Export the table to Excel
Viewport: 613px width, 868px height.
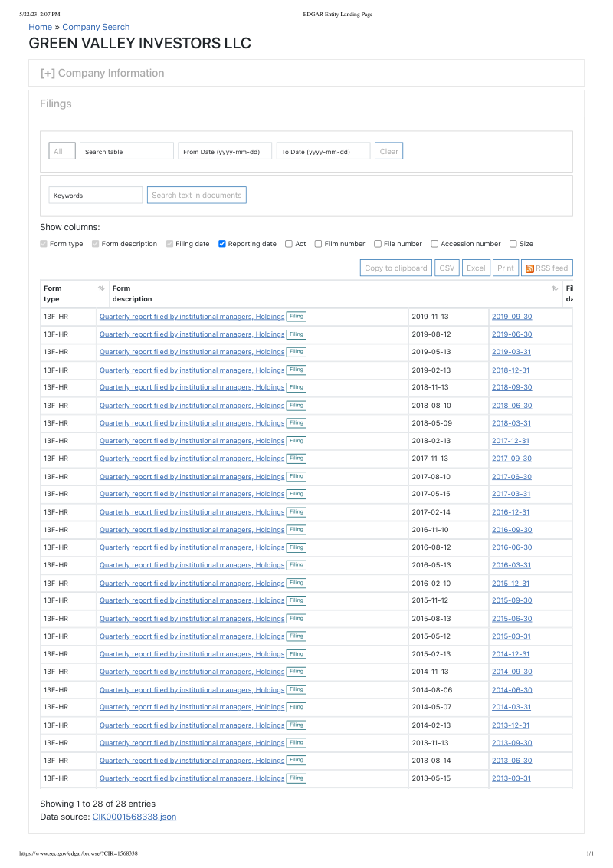(x=476, y=268)
